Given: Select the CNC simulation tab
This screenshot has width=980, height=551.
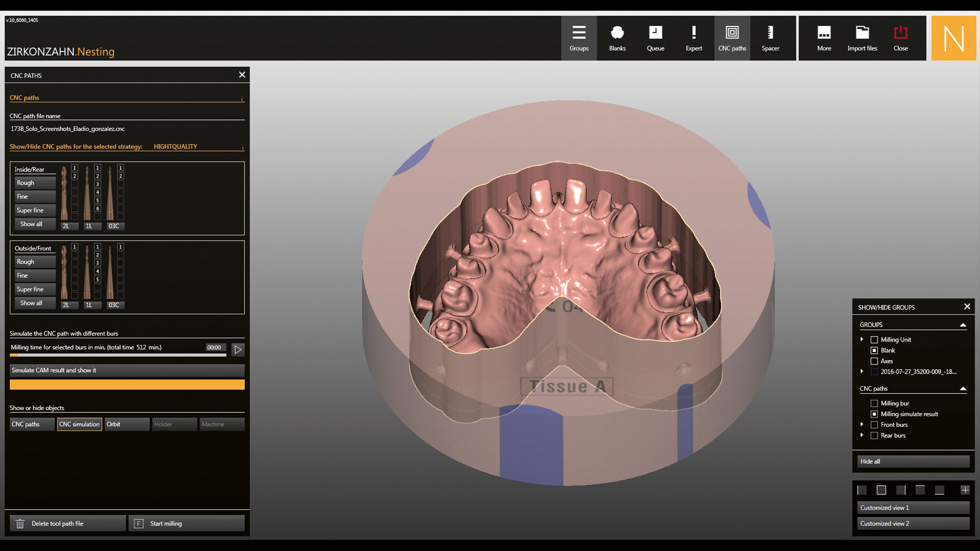Looking at the screenshot, I should coord(80,424).
